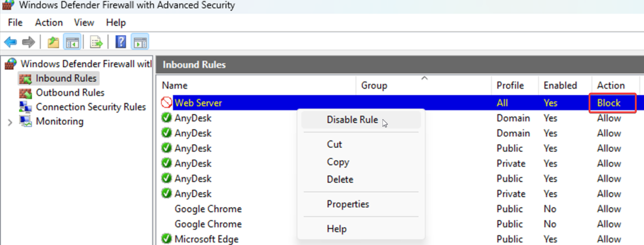Click the Forward arrow toolbar icon
Viewport: 644px width, 245px height.
click(x=28, y=43)
